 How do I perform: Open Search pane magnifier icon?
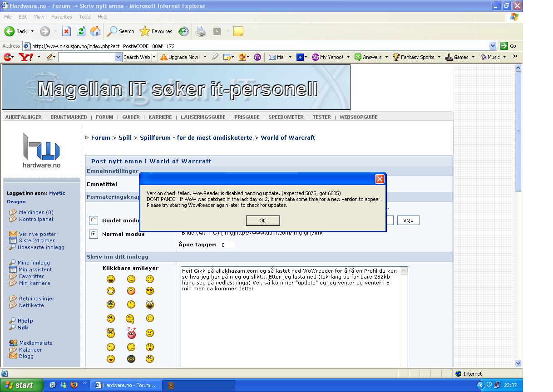point(112,31)
